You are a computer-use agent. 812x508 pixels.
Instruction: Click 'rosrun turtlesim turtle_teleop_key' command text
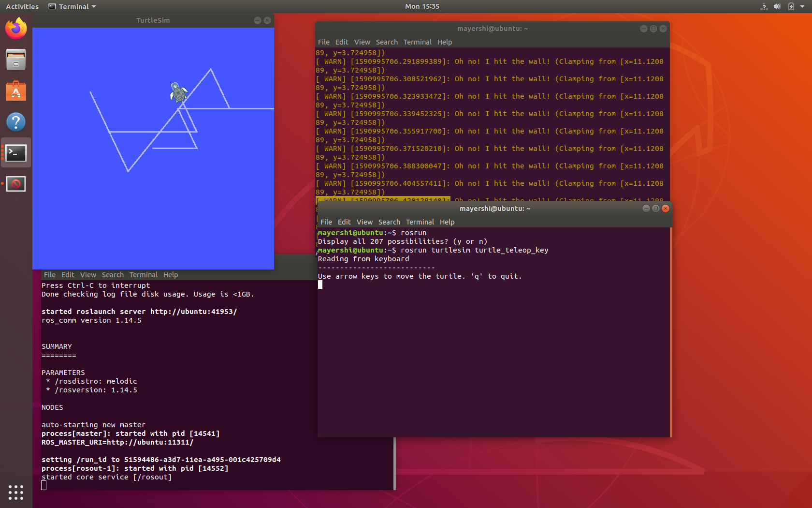pyautogui.click(x=474, y=250)
